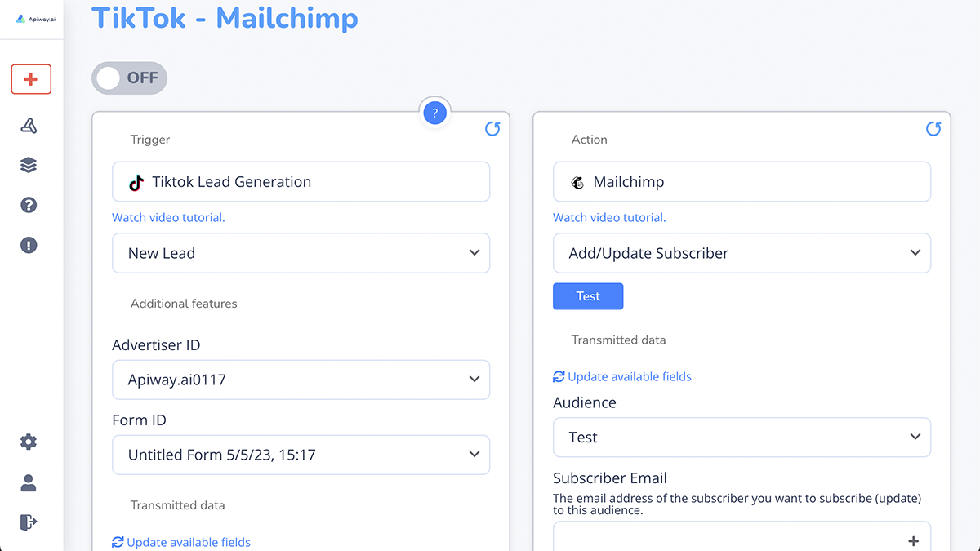
Task: Open settings gear in sidebar
Action: [29, 442]
